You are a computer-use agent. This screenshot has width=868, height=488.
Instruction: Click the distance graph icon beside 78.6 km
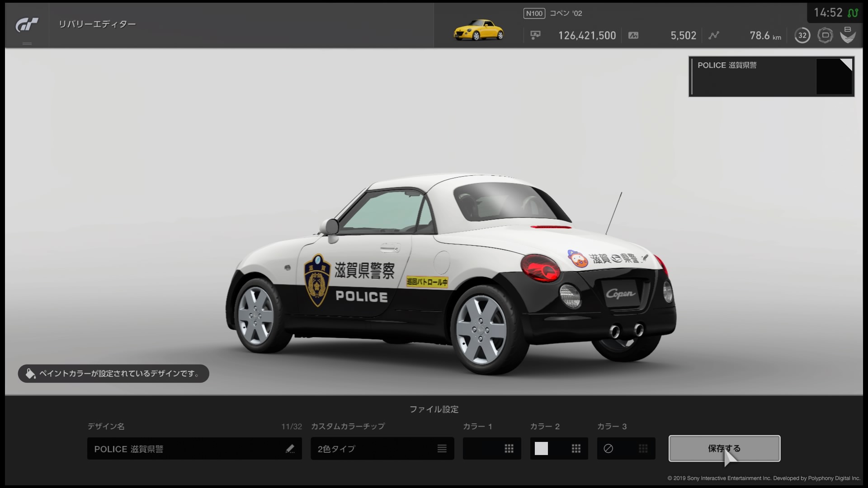(x=714, y=35)
